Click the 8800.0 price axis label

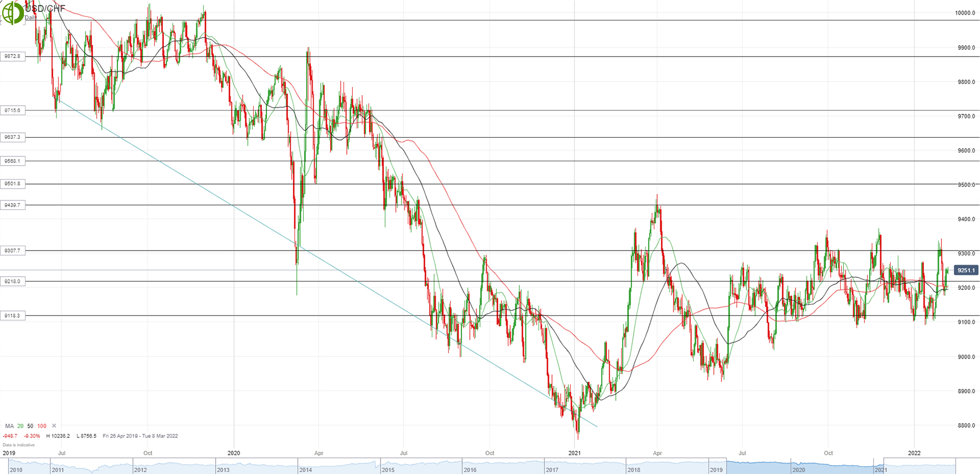pyautogui.click(x=966, y=426)
